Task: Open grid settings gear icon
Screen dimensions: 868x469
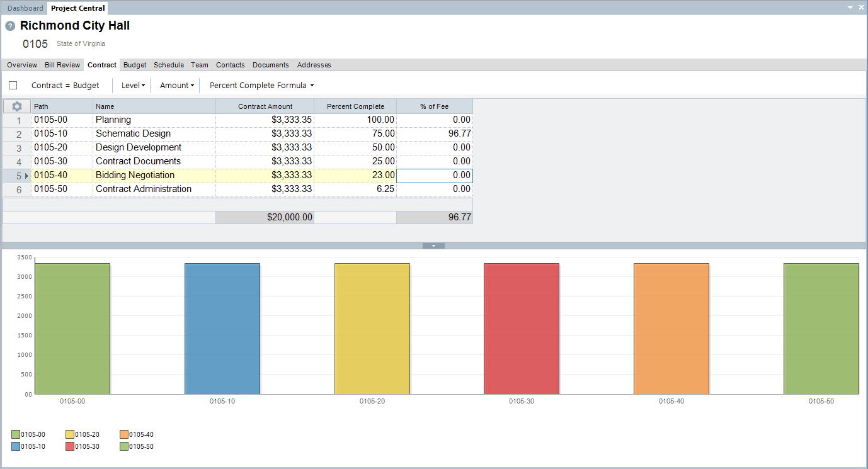Action: 17,106
